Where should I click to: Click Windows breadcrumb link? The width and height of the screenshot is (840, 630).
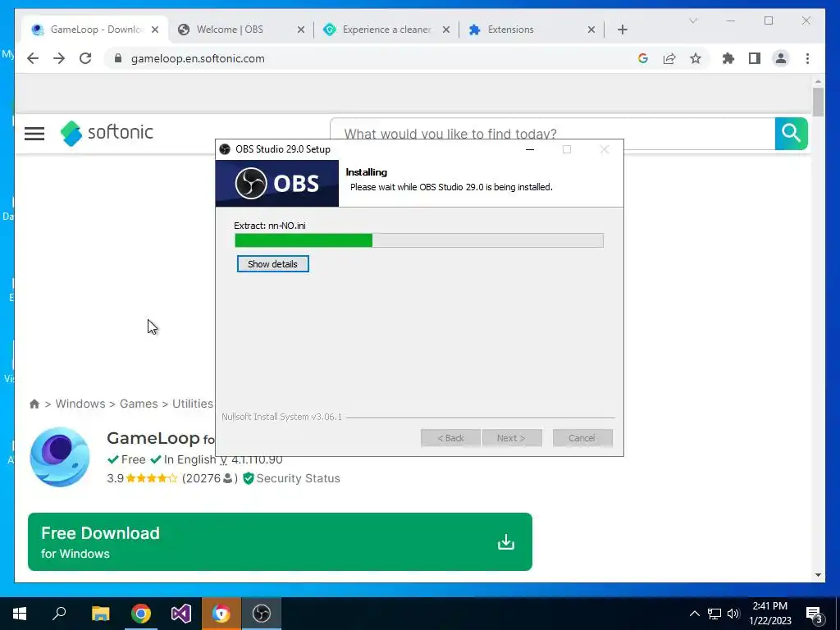click(x=80, y=404)
